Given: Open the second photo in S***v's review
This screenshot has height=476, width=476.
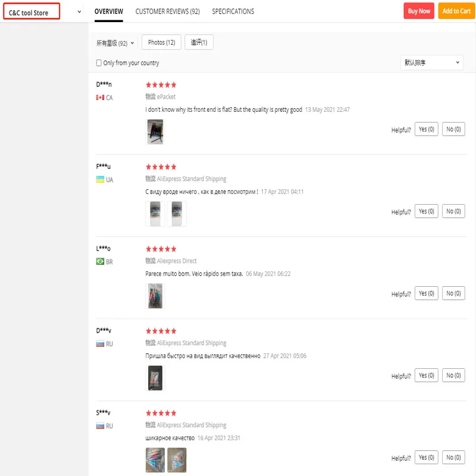Looking at the screenshot, I should tap(177, 460).
